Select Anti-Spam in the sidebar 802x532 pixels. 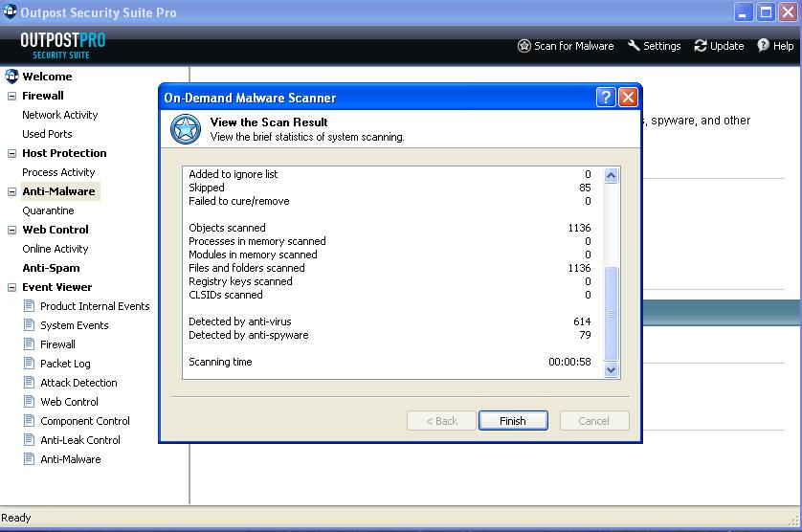point(51,268)
